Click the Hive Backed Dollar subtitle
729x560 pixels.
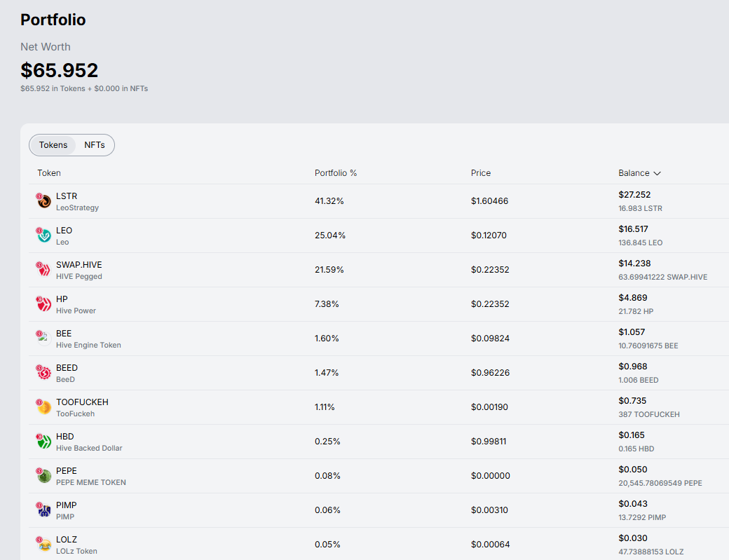click(89, 449)
